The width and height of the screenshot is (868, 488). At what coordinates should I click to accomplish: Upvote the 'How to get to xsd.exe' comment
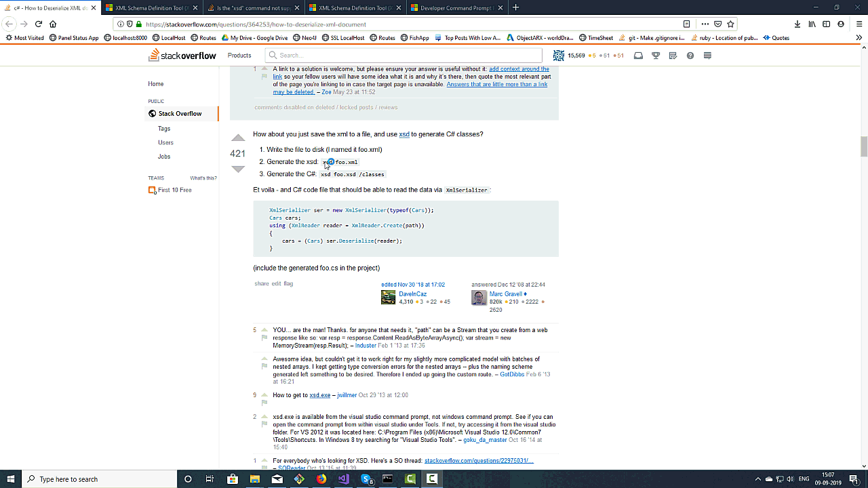(264, 394)
